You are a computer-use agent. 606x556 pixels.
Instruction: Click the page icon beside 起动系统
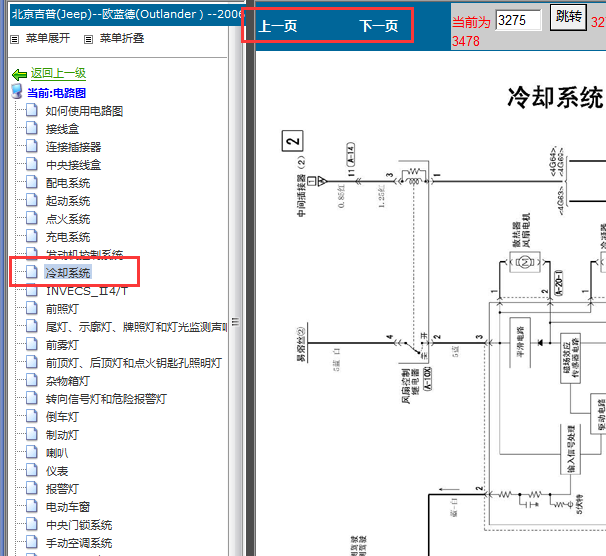coord(32,201)
